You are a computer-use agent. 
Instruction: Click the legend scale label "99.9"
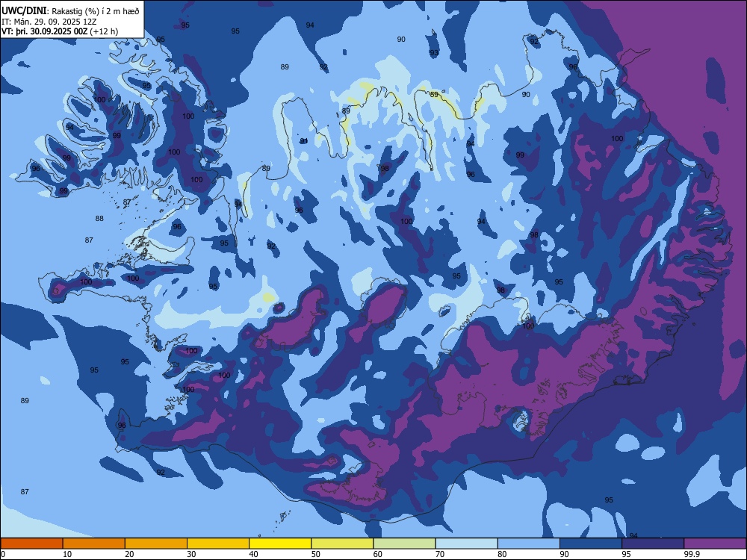692,554
